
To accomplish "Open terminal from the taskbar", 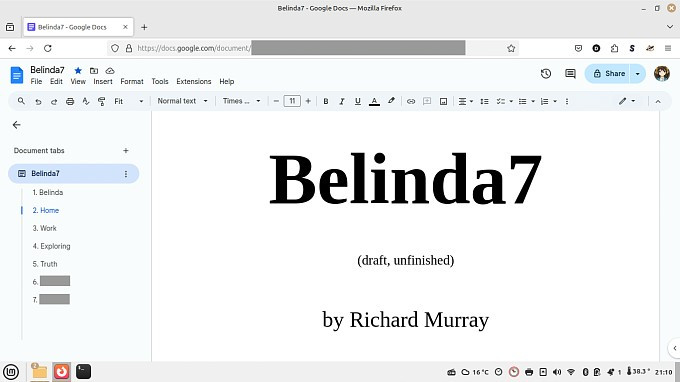I will [83, 372].
